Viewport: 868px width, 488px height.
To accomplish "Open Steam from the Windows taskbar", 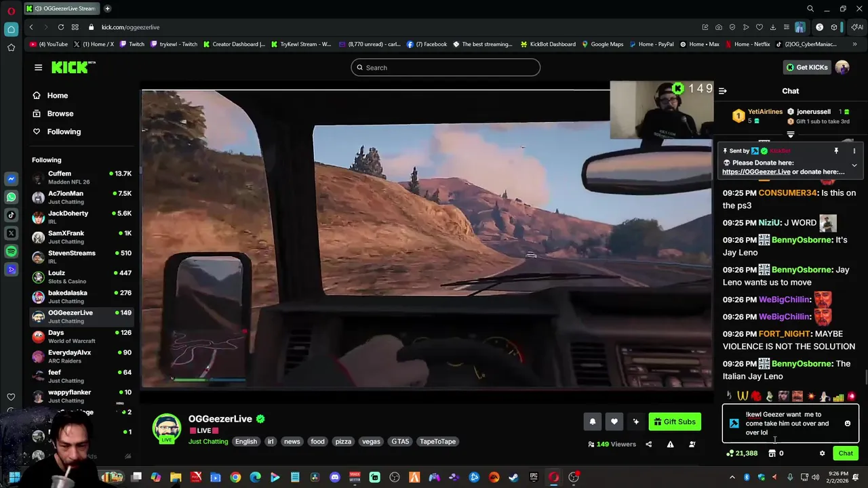I will pos(514,477).
